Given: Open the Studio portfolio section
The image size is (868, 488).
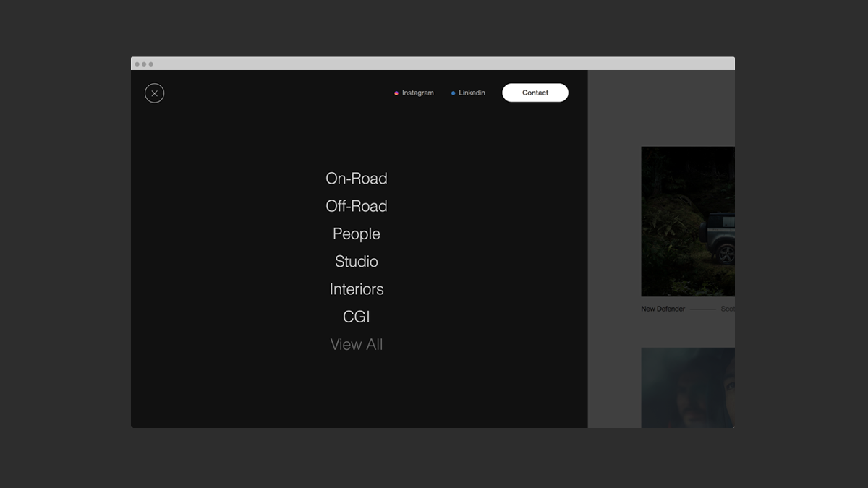Looking at the screenshot, I should pyautogui.click(x=356, y=261).
